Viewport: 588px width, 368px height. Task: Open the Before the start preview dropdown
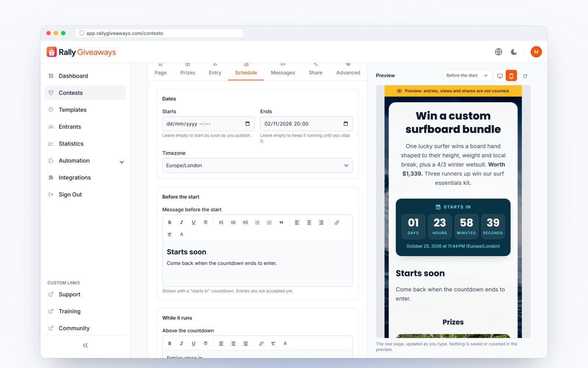pyautogui.click(x=467, y=75)
